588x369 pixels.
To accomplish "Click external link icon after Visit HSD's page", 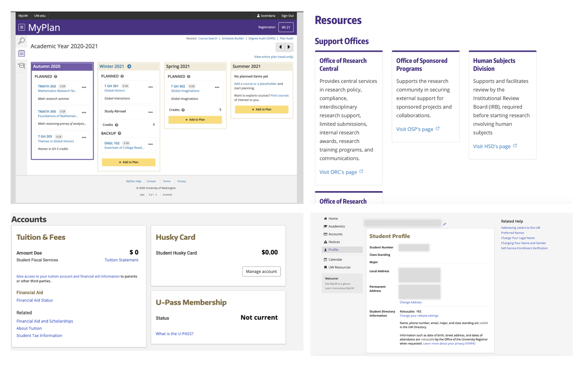I will [515, 146].
